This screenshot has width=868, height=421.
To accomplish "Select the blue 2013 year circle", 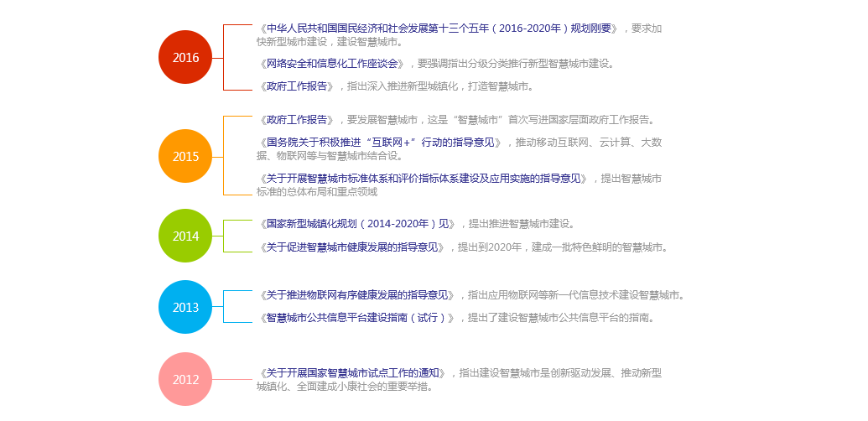I will (x=185, y=307).
